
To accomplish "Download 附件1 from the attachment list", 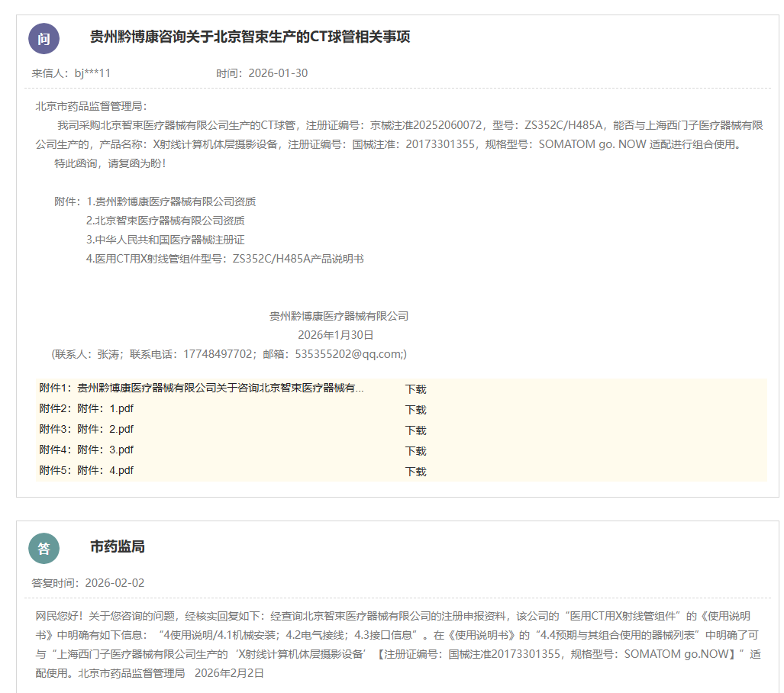I will [415, 388].
